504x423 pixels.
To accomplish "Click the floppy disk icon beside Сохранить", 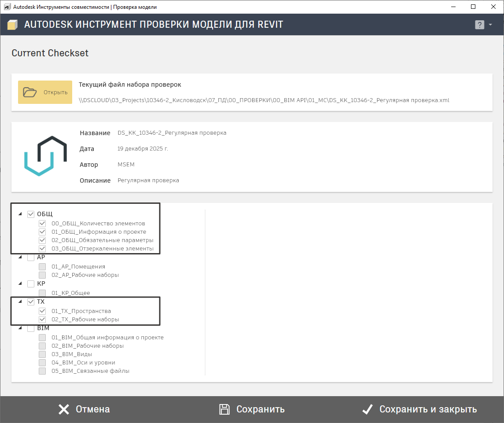I will [x=224, y=409].
